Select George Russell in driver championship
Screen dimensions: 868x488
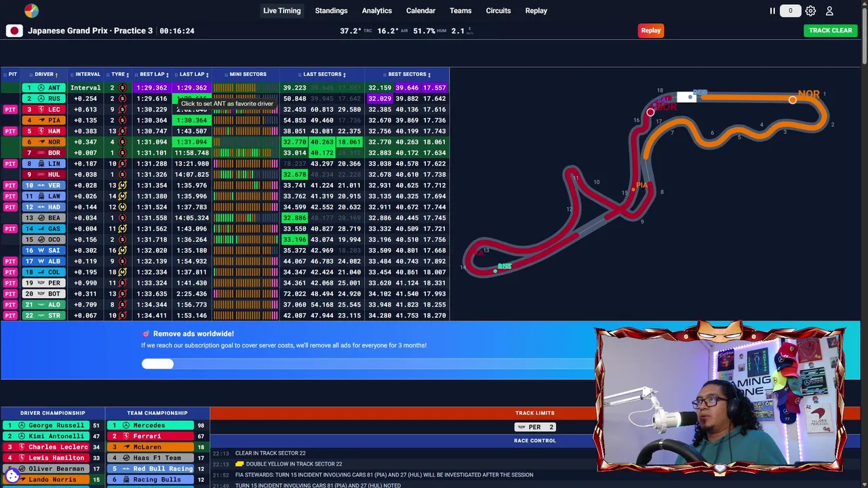(45, 425)
